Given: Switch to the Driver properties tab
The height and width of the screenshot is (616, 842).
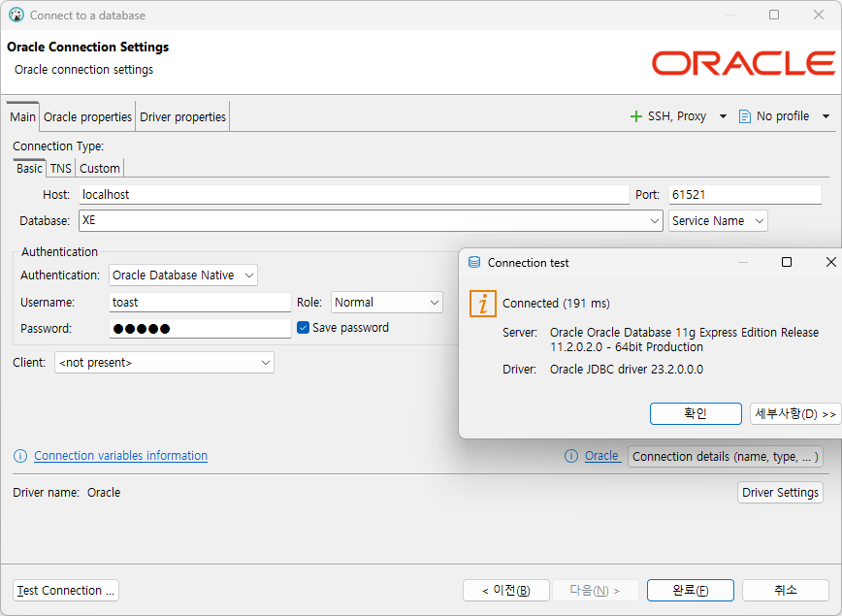Looking at the screenshot, I should coord(182,116).
